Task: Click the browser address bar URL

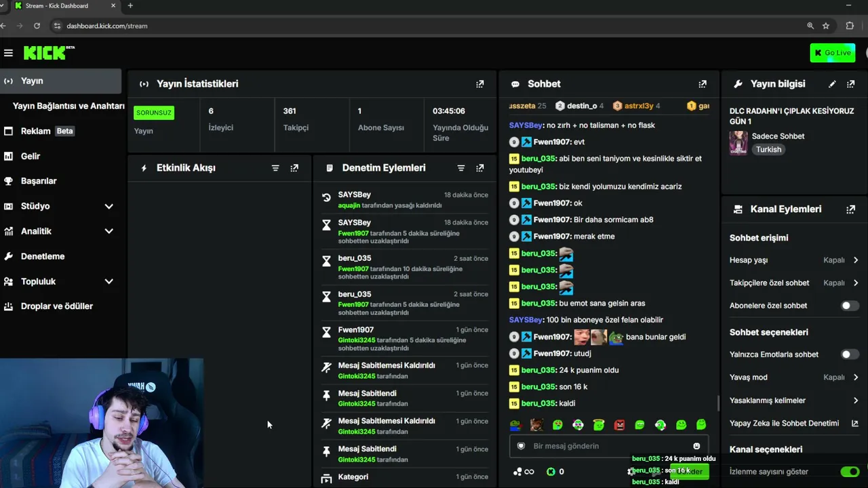Action: (x=107, y=26)
